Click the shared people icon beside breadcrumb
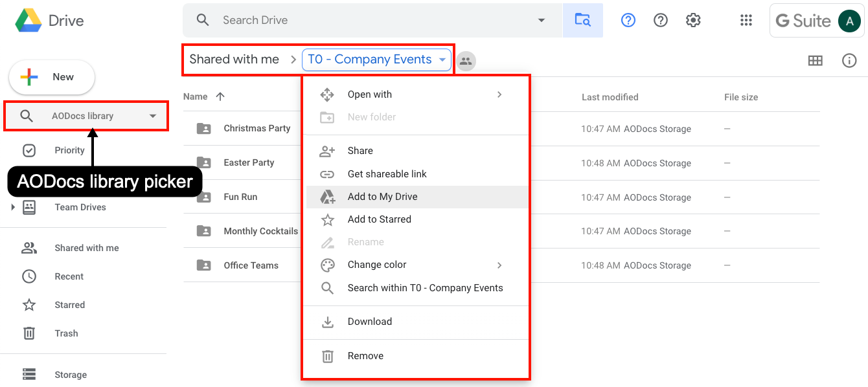 click(466, 61)
